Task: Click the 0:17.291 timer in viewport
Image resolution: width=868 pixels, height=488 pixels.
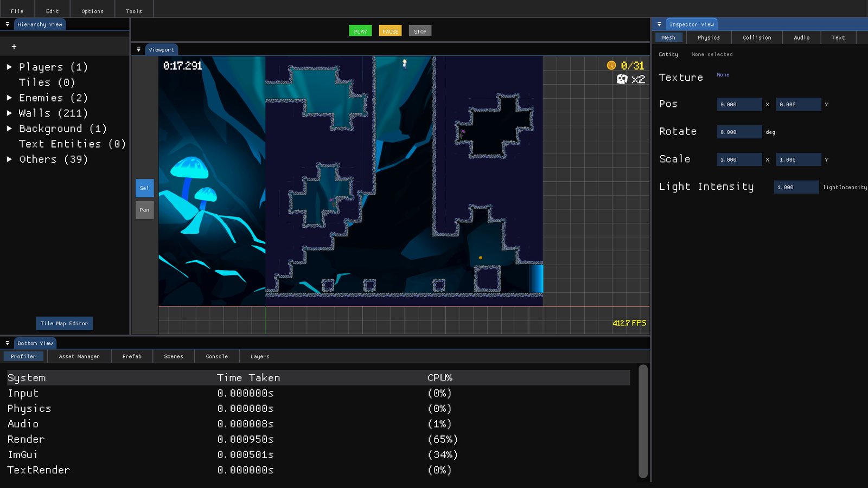Action: [182, 66]
